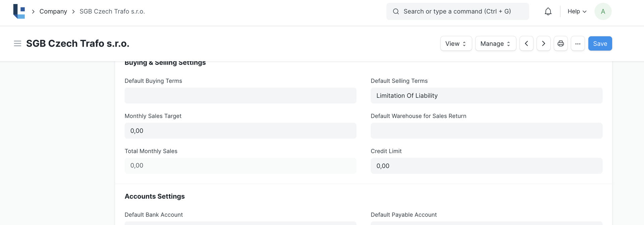Viewport: 644px width, 225px height.
Task: Click the print icon button
Action: click(560, 44)
